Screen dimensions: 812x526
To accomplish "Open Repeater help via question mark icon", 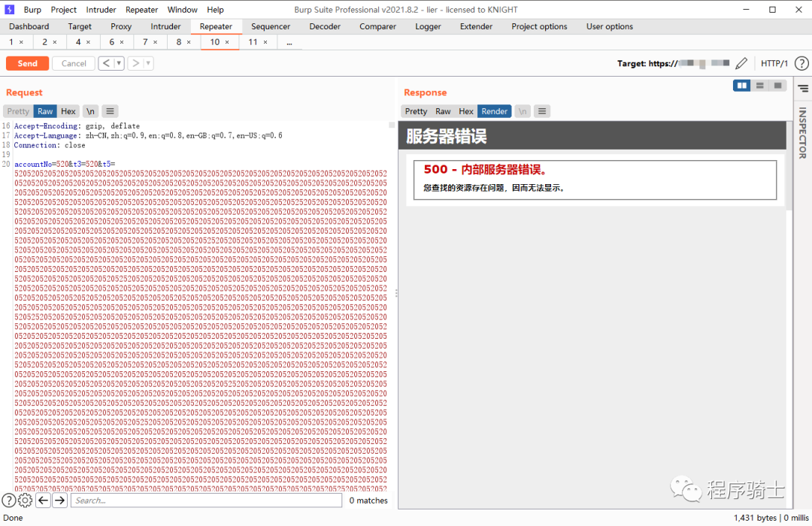I will pos(801,64).
